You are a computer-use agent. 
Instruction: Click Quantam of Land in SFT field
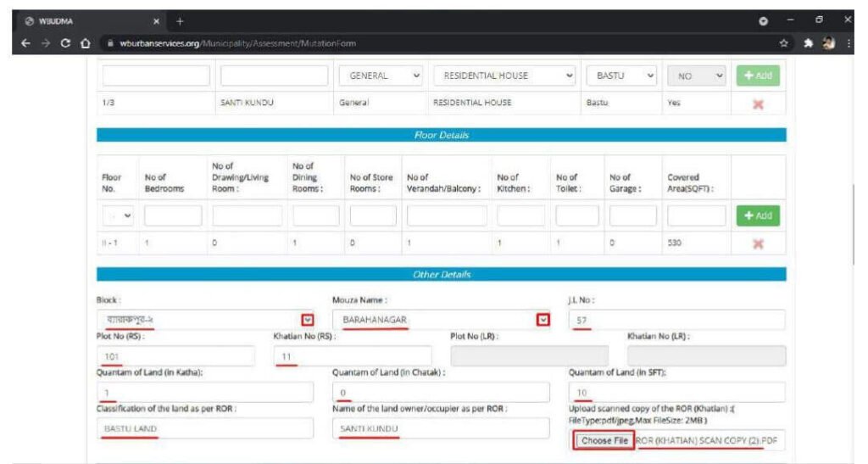pyautogui.click(x=676, y=392)
